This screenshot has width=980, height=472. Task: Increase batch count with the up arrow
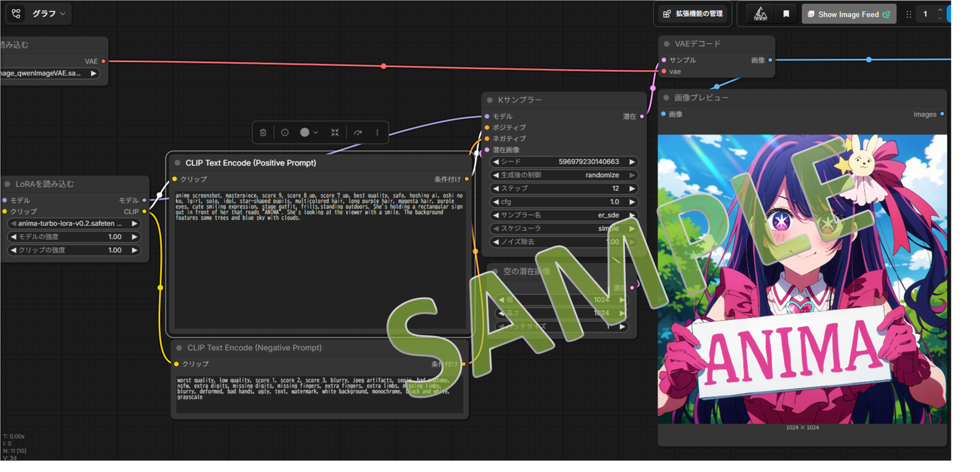[x=940, y=10]
